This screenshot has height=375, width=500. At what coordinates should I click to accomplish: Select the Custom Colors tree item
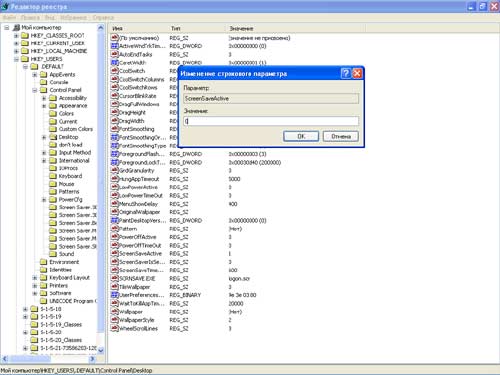point(76,129)
